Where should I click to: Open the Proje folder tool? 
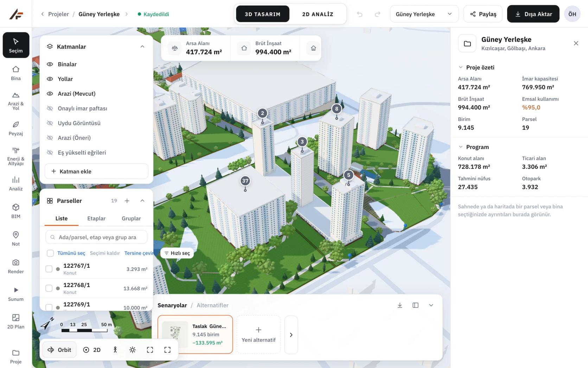pos(16,356)
